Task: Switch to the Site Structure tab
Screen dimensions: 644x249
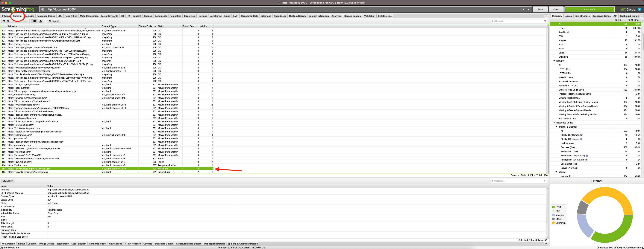Action: (582, 16)
